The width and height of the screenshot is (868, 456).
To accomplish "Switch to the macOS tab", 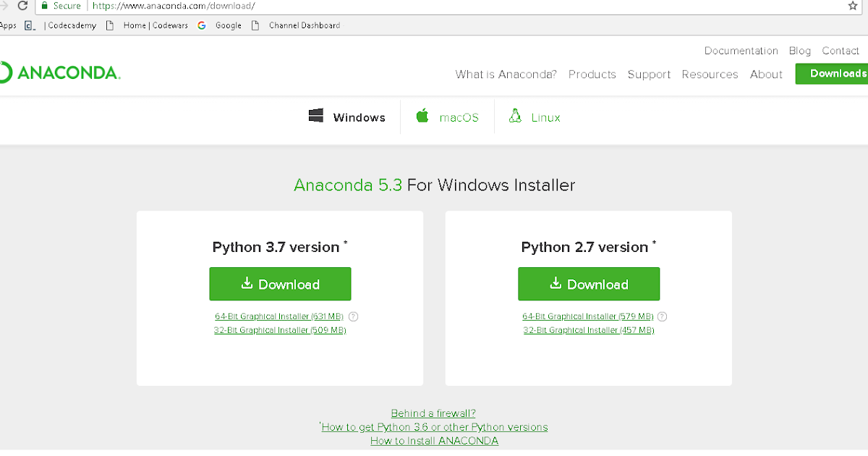I will (x=447, y=115).
